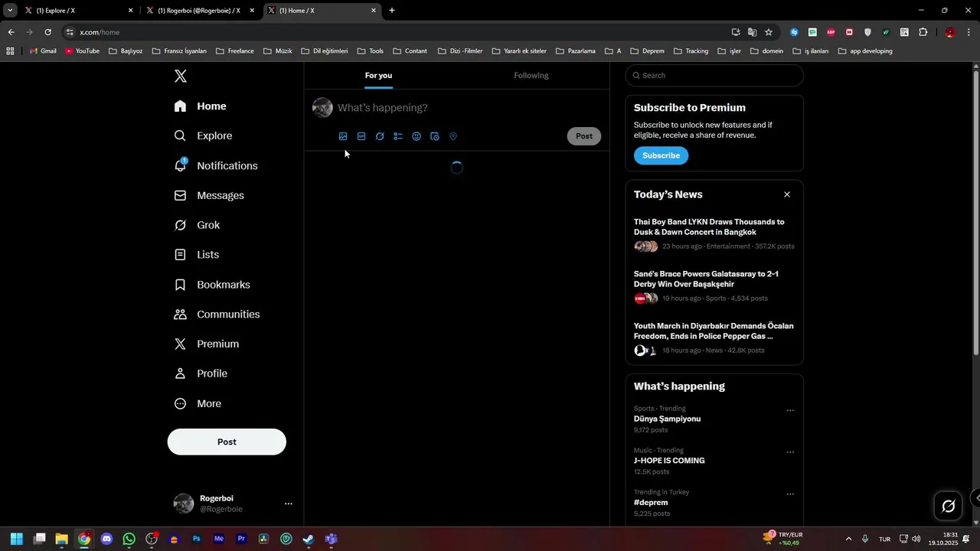Click the Media upload icon in composer
980x551 pixels.
pyautogui.click(x=343, y=136)
